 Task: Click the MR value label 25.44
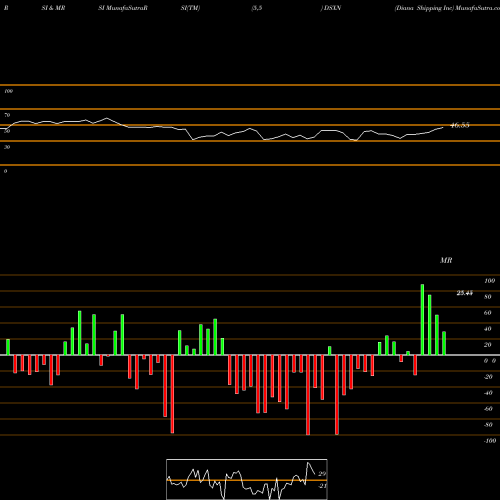point(465,293)
